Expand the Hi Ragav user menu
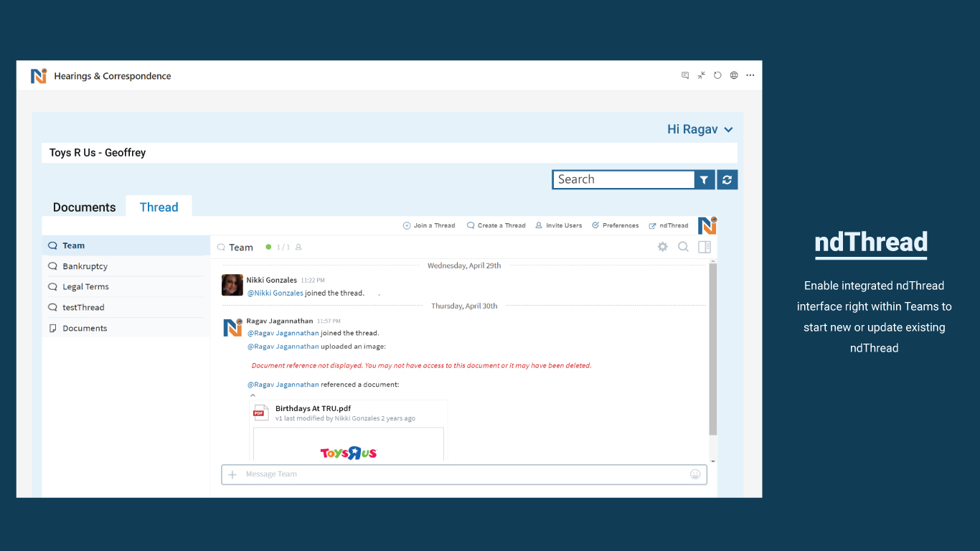This screenshot has height=551, width=980. tap(700, 129)
